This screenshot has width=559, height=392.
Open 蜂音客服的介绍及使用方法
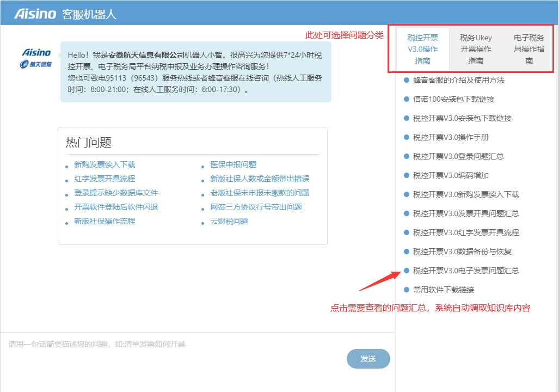458,80
